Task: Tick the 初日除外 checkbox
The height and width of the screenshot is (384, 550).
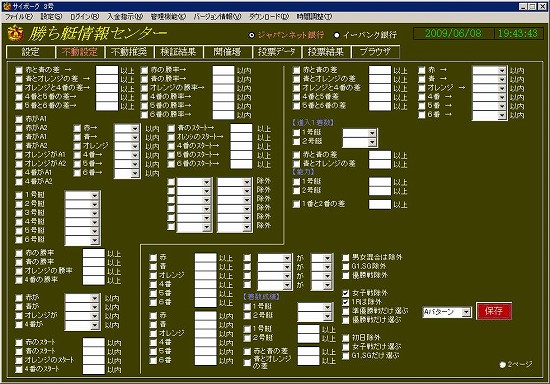Action: click(346, 338)
